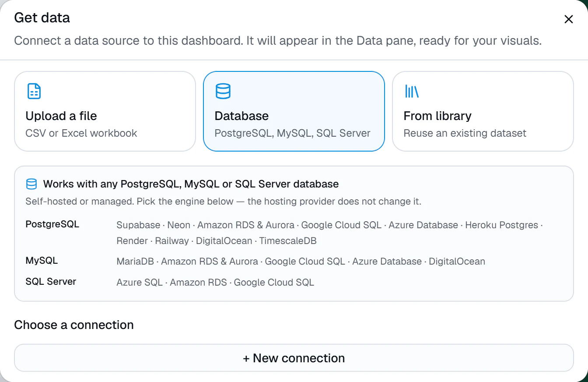Click the books icon on From library card
The image size is (588, 382).
(412, 91)
